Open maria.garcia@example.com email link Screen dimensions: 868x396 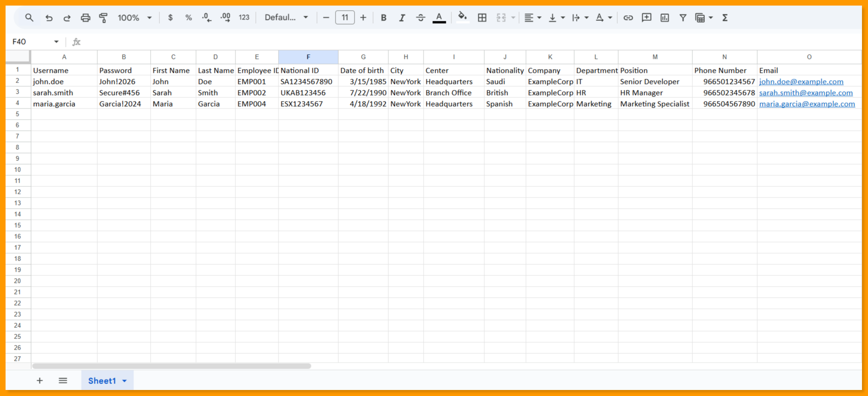click(x=807, y=104)
